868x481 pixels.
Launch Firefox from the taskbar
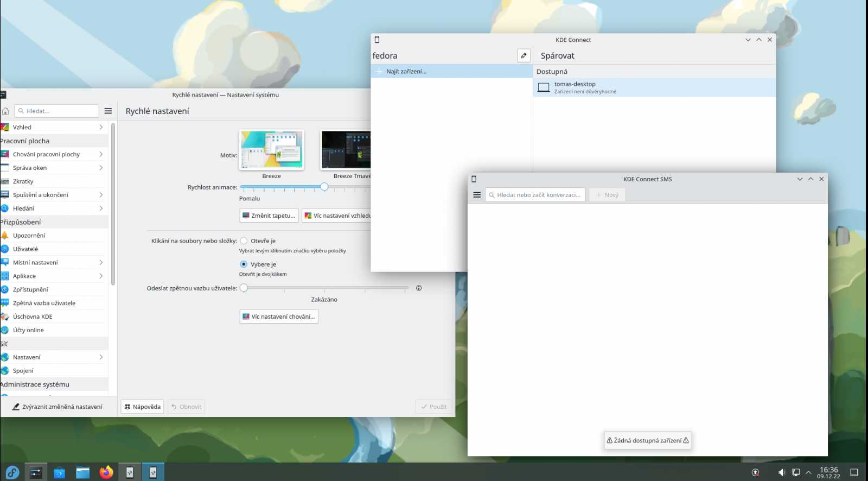coord(106,472)
